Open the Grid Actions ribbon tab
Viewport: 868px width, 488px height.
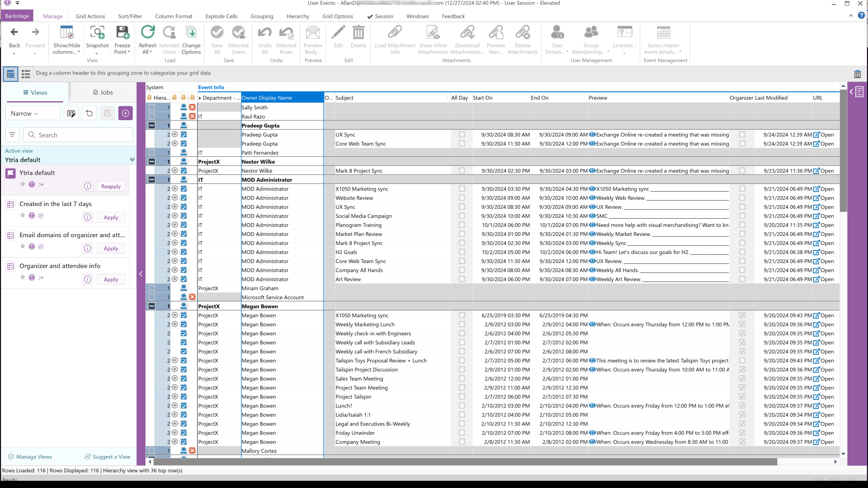click(90, 16)
